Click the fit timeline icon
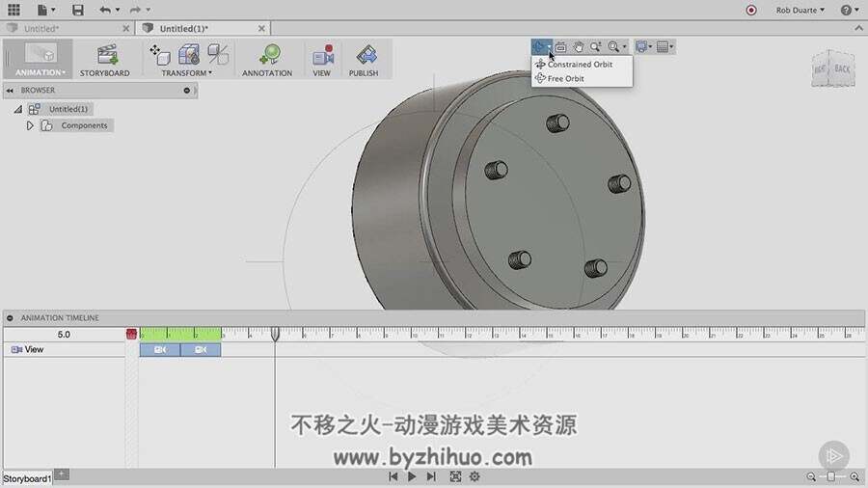 [455, 476]
